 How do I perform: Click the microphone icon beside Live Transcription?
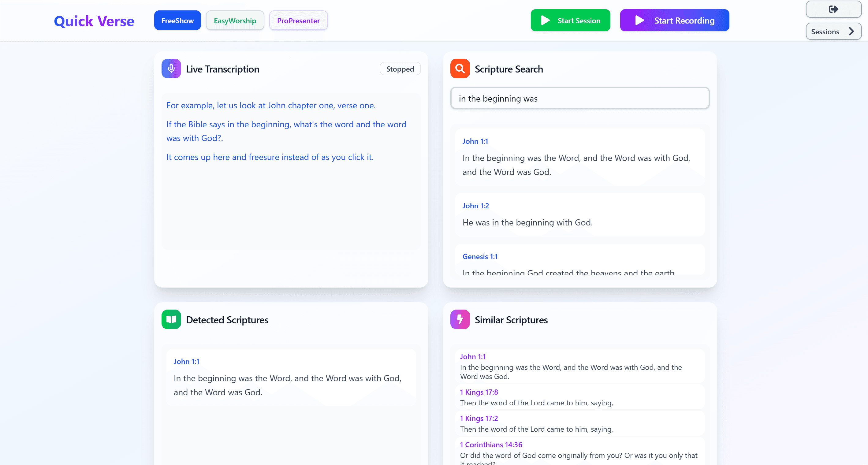(171, 69)
